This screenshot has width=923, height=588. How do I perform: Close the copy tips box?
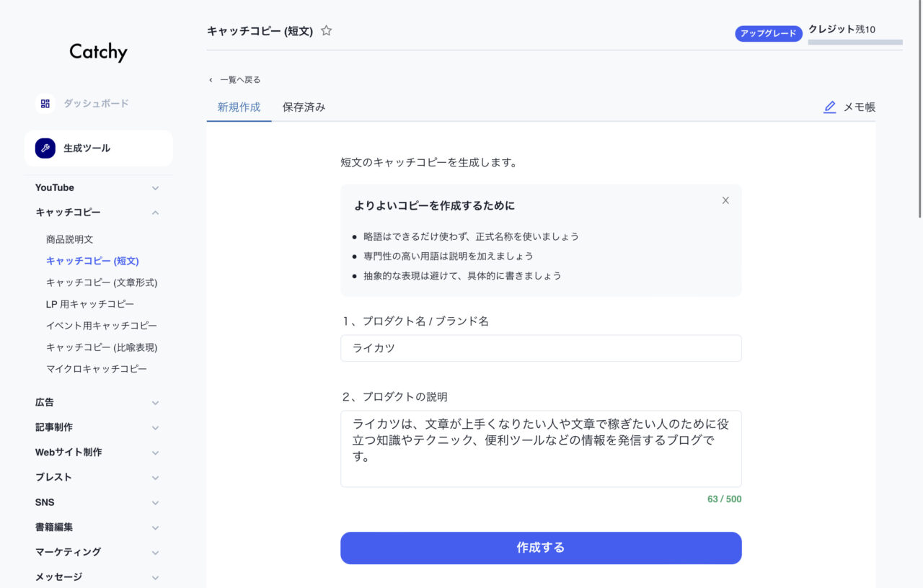pyautogui.click(x=725, y=200)
